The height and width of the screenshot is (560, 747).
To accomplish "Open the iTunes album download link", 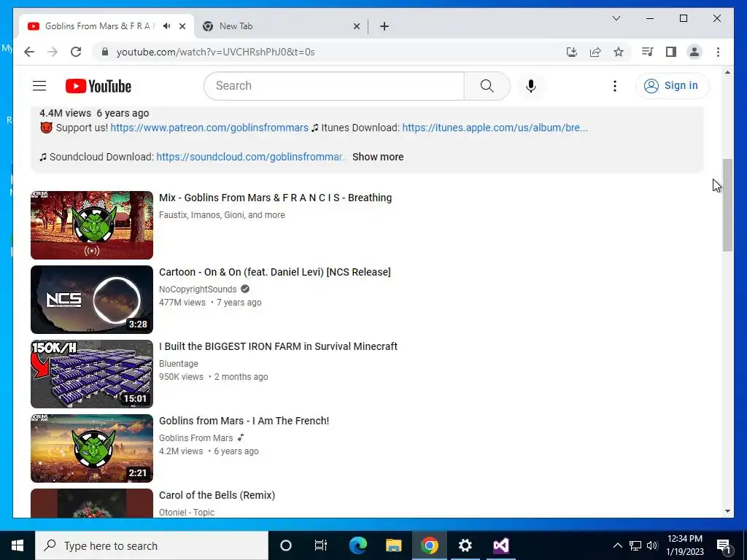I will click(495, 128).
